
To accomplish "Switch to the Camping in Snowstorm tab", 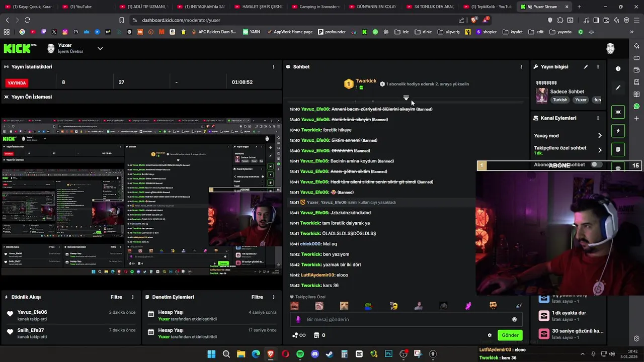I will 316,7.
